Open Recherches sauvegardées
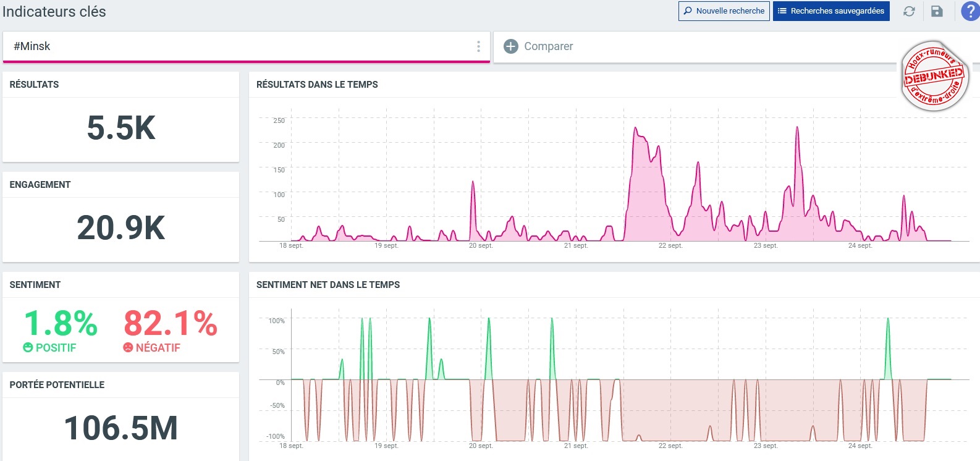Viewport: 980px width, 461px height. coord(831,11)
